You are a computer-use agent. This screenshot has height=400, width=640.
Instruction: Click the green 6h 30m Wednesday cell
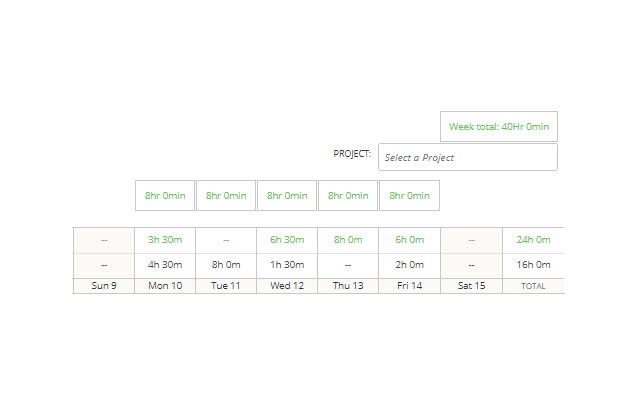287,240
